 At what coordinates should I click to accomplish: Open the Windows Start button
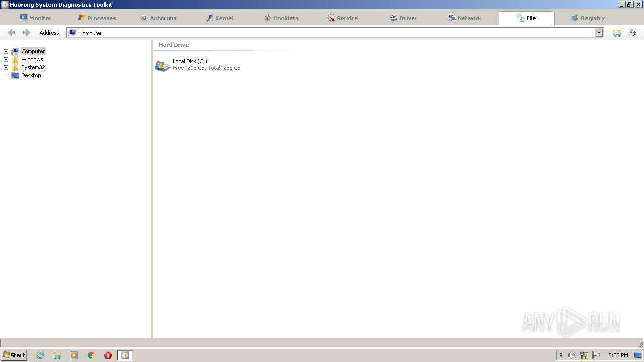pyautogui.click(x=14, y=355)
